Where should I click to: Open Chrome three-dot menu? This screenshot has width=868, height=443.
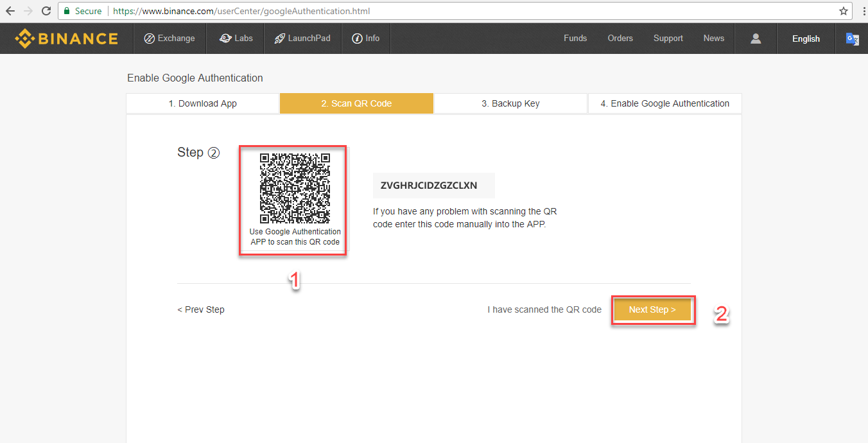(862, 11)
